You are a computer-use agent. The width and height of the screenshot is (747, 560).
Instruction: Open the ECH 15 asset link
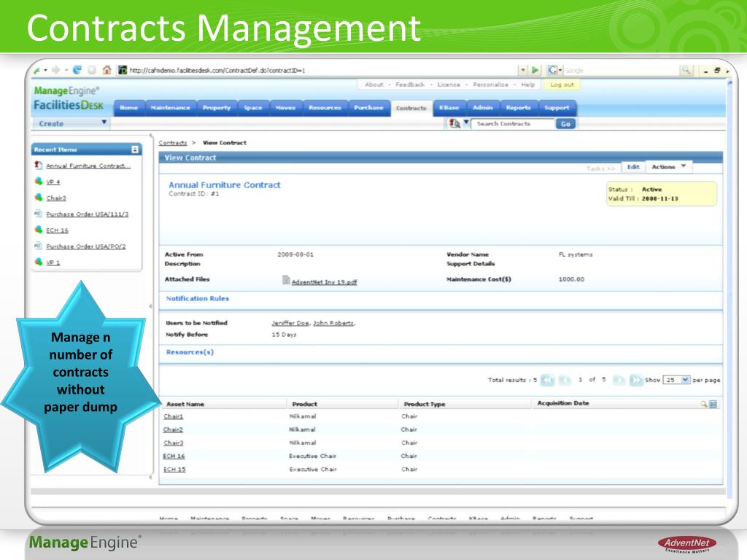point(174,470)
